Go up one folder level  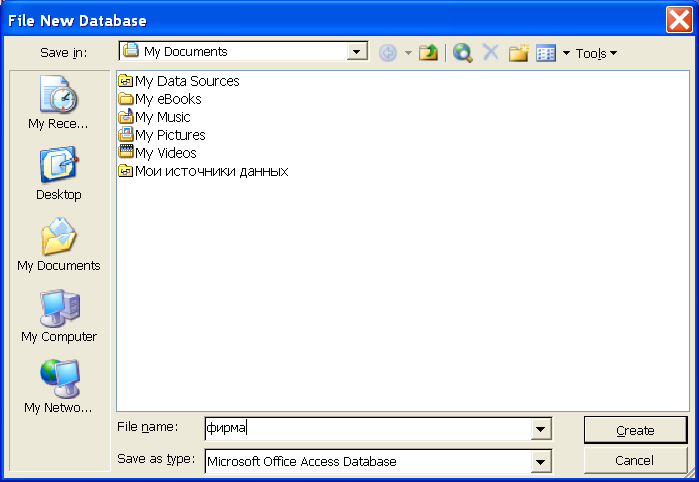pos(428,53)
